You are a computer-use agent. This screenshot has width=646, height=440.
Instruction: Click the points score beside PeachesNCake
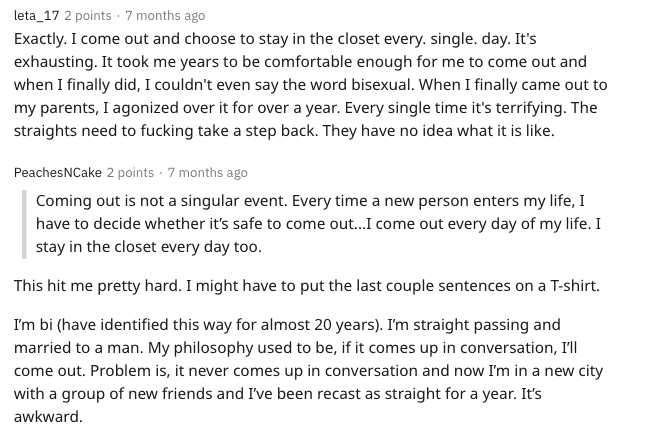click(x=130, y=173)
